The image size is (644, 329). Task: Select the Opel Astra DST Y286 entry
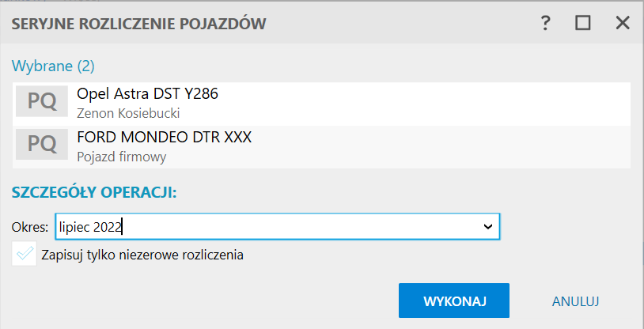147,94
